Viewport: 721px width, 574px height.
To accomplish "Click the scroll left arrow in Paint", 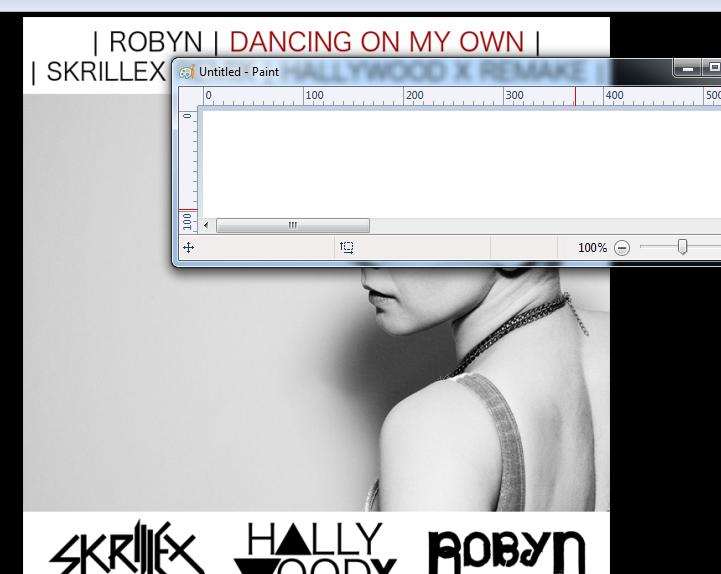I will pyautogui.click(x=206, y=225).
